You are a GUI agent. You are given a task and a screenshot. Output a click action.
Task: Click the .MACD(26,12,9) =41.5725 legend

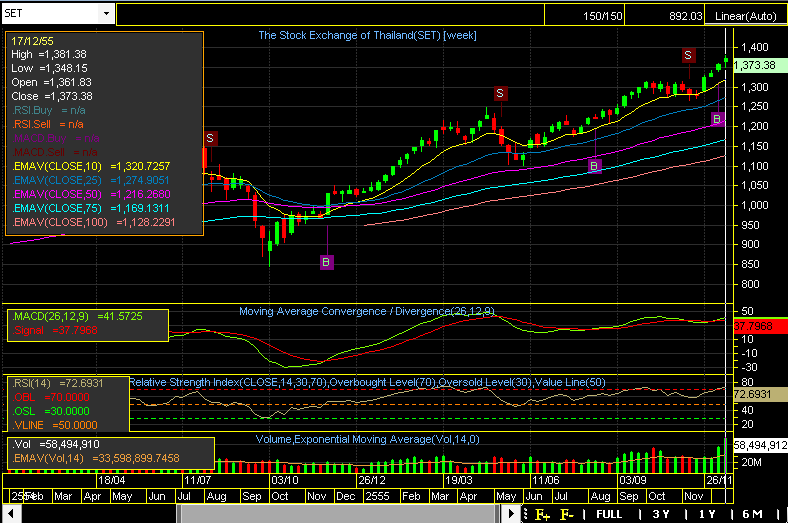click(77, 317)
